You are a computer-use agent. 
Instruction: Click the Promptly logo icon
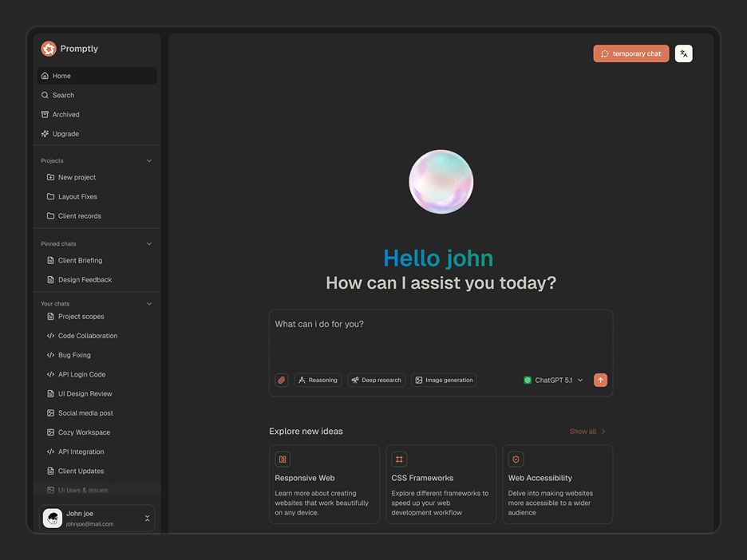tap(49, 49)
